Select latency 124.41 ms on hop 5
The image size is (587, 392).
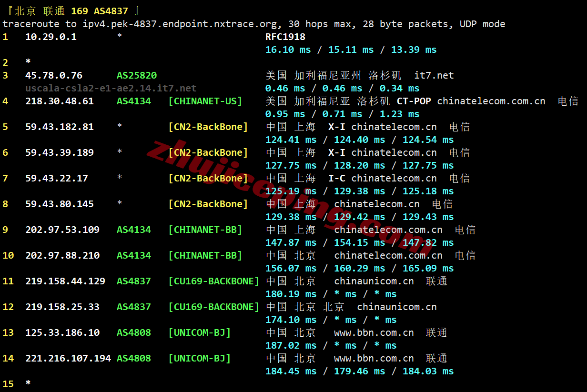291,140
